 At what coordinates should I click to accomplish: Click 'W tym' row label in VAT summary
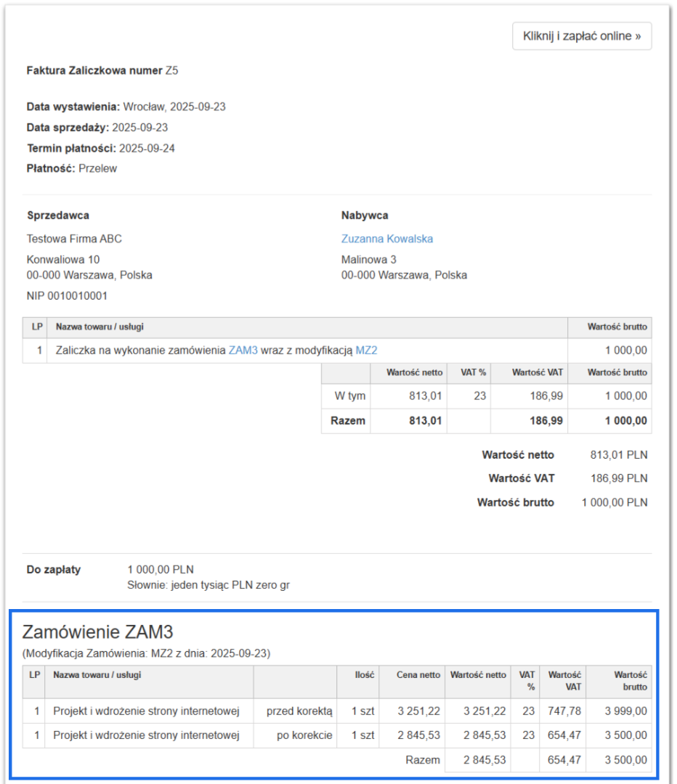coord(349,396)
